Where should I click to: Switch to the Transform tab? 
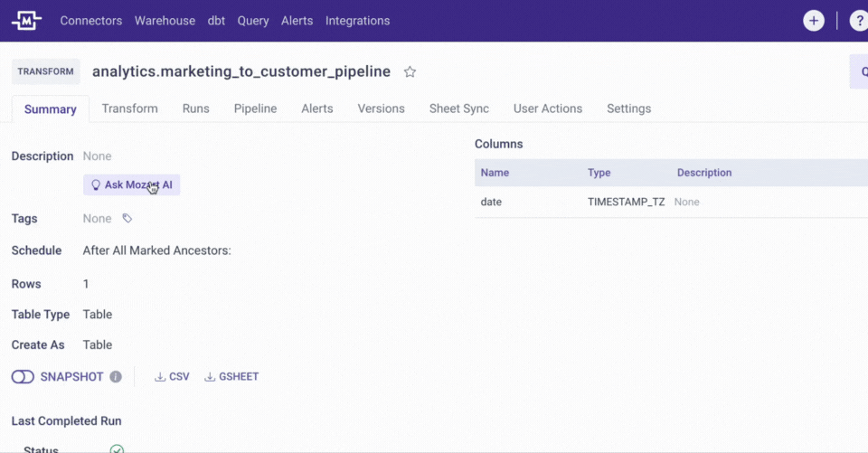coord(129,109)
